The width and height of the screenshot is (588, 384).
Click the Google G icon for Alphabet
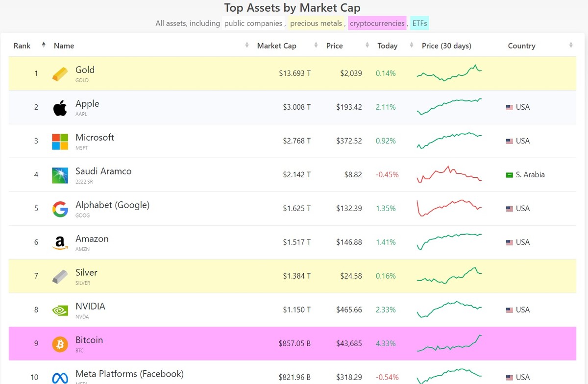tap(59, 208)
